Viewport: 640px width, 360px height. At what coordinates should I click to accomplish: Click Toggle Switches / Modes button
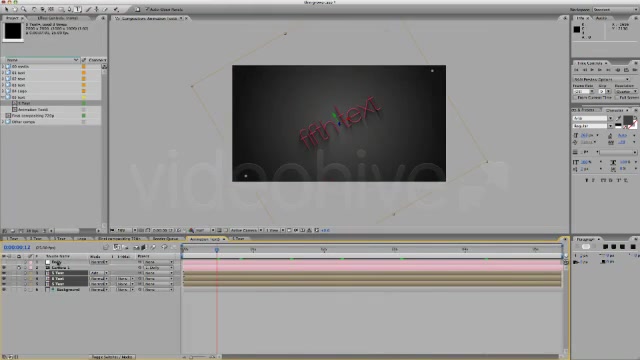tap(112, 357)
